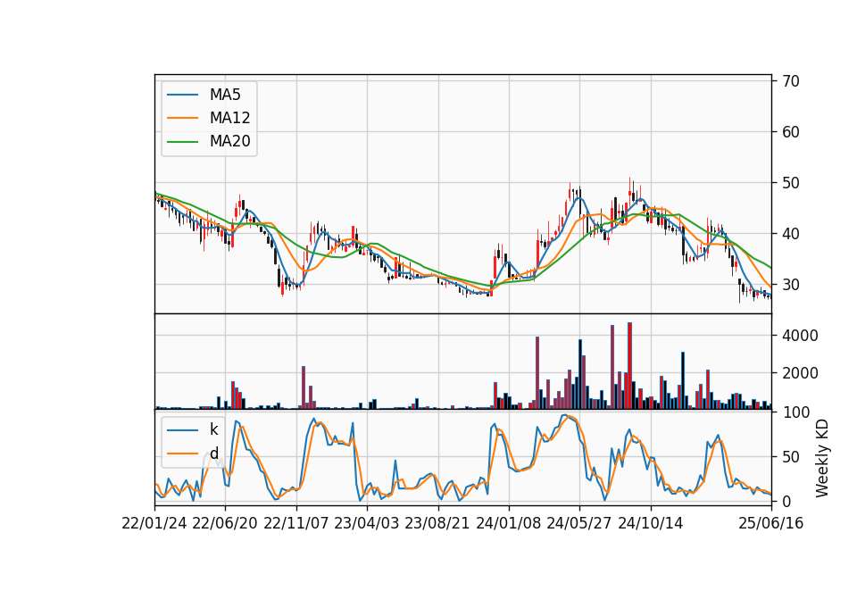Select the blue line sample beside MA5

click(182, 95)
